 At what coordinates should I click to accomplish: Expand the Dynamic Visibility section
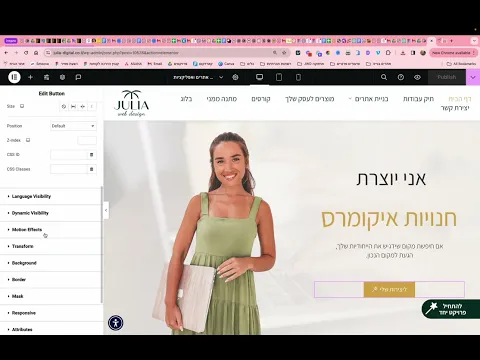[x=50, y=213]
